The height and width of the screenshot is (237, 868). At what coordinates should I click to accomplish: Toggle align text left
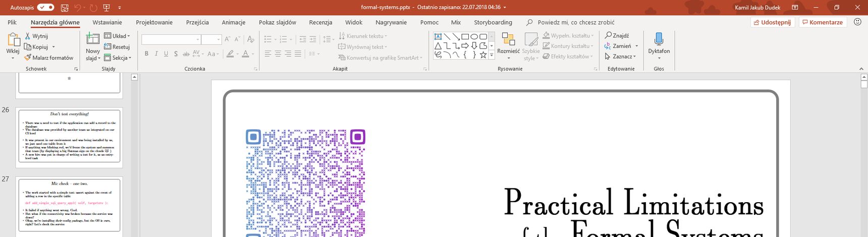tap(268, 54)
